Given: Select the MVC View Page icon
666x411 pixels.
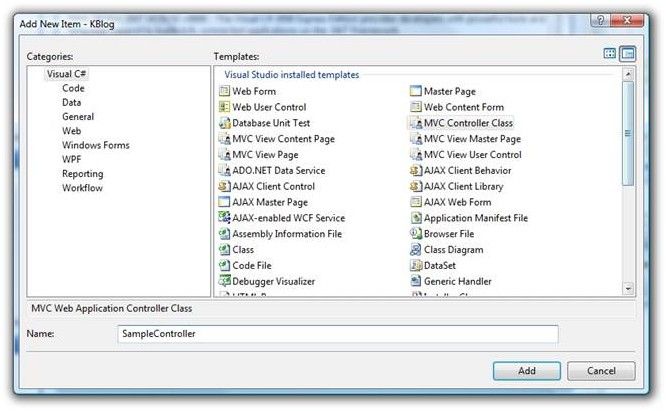Looking at the screenshot, I should pos(224,155).
